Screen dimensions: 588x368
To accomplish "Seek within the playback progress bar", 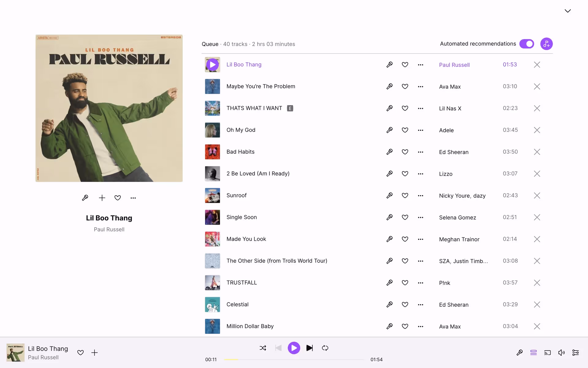I will pyautogui.click(x=294, y=359).
